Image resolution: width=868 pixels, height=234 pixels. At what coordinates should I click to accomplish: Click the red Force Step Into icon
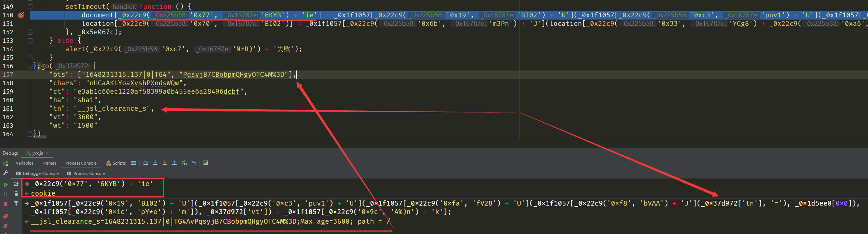165,163
